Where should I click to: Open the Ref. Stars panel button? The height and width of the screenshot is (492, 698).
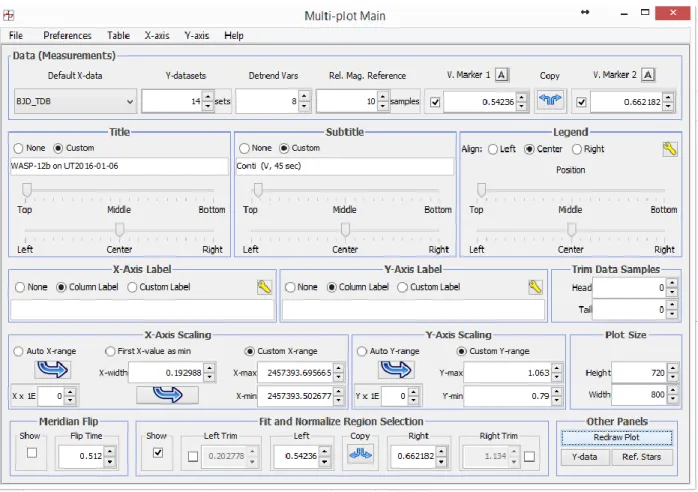click(x=641, y=457)
